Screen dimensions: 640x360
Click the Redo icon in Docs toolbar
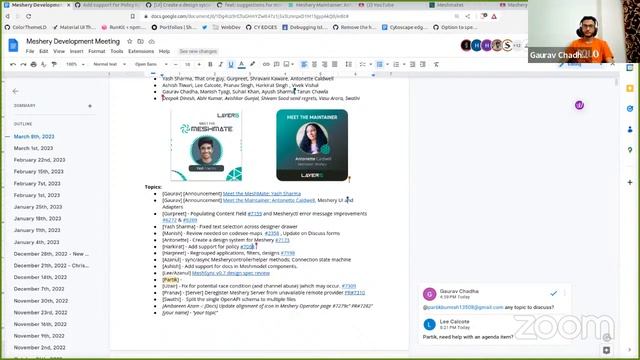23,64
